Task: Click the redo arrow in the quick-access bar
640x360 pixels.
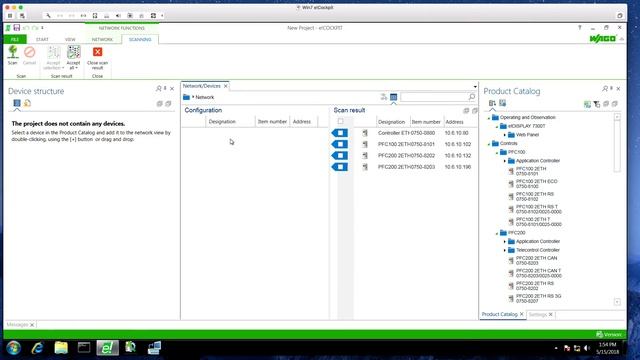Action: (x=35, y=28)
